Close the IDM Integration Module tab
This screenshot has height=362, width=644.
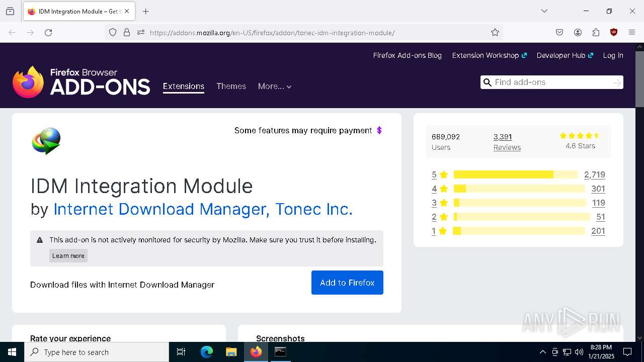point(127,11)
